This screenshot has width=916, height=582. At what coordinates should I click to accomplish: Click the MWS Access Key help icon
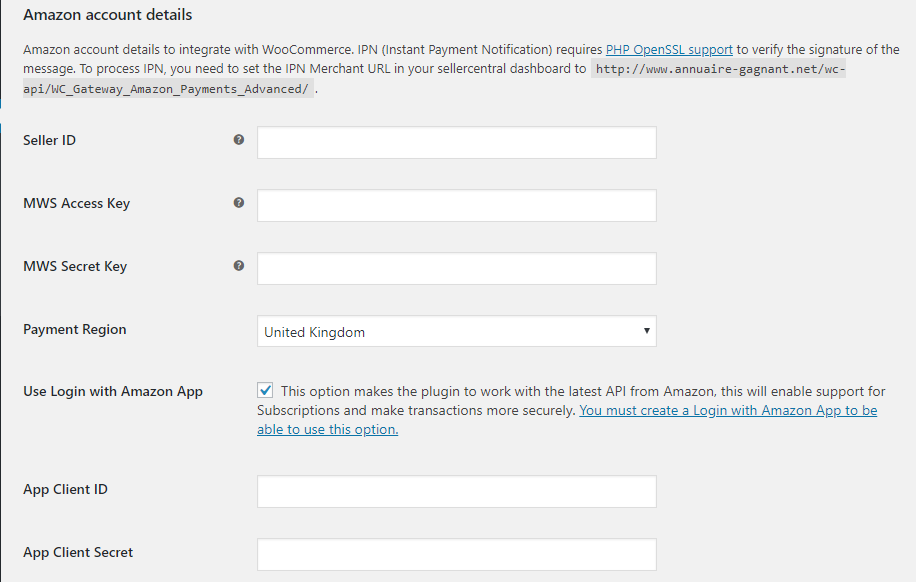(x=238, y=203)
